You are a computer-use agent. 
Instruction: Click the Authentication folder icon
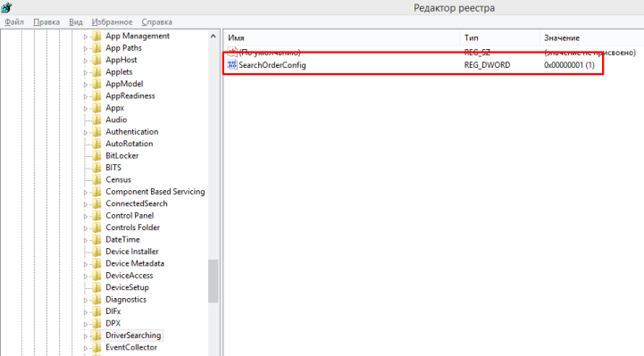(96, 132)
